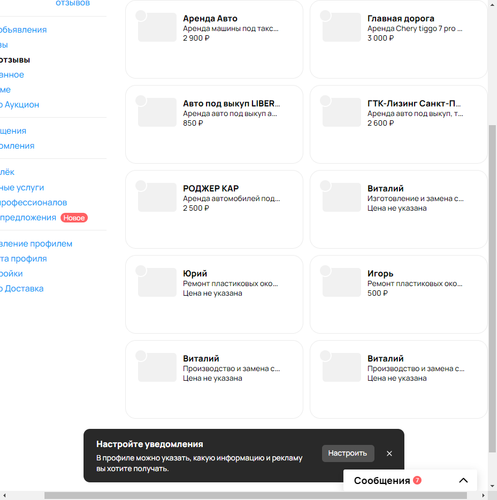The height and width of the screenshot is (500, 497).
Task: Click the horizontal scrollbar right arrow
Action: click(483, 495)
